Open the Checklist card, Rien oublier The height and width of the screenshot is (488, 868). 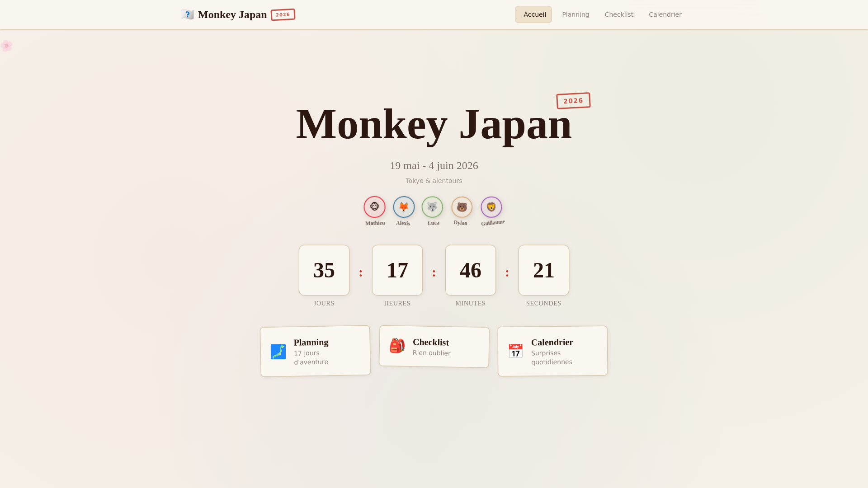[x=434, y=347]
